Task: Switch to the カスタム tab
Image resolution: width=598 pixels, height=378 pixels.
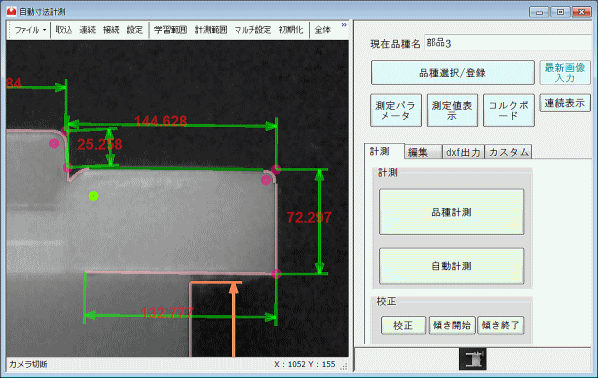Action: click(508, 152)
